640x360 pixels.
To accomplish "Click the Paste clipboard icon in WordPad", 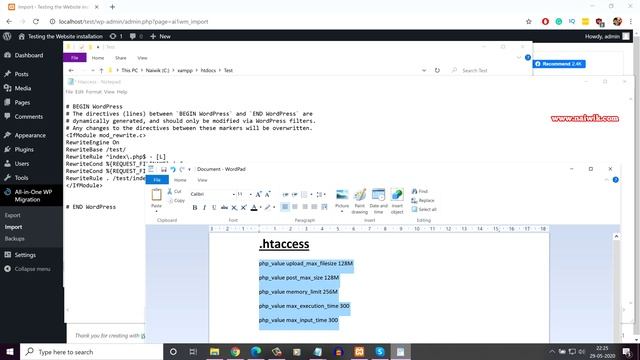I will (156, 195).
